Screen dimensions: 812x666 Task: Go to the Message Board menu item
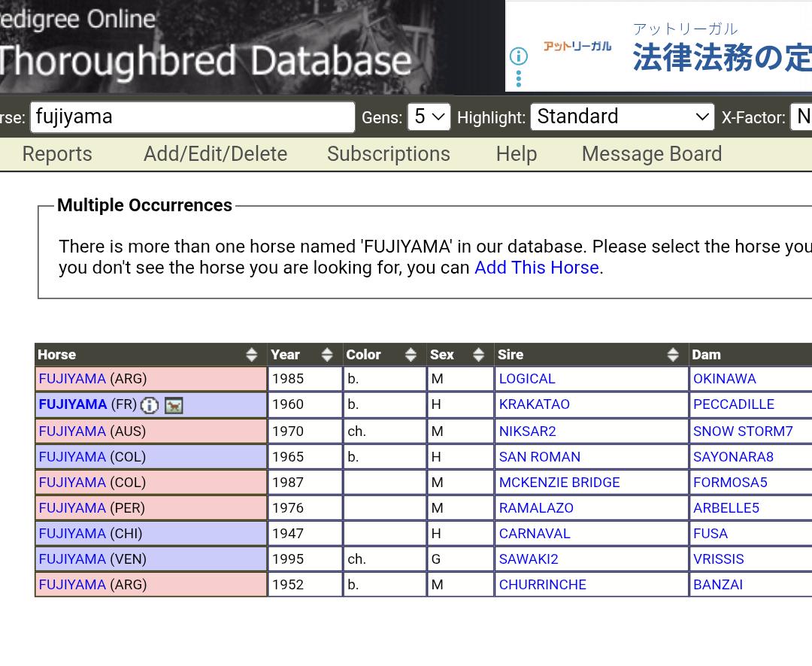click(x=651, y=154)
